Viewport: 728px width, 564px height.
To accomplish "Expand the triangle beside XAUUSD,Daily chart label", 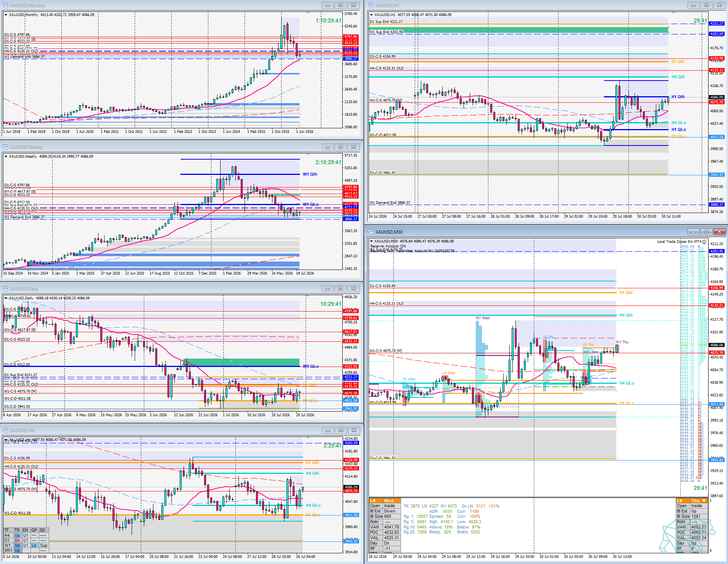I will pos(6,298).
